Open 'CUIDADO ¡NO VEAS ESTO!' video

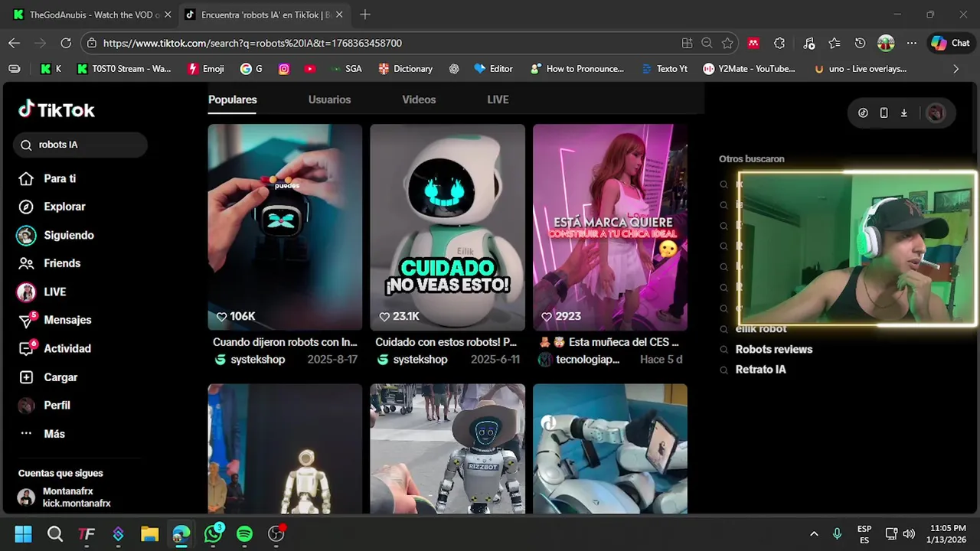pos(448,227)
